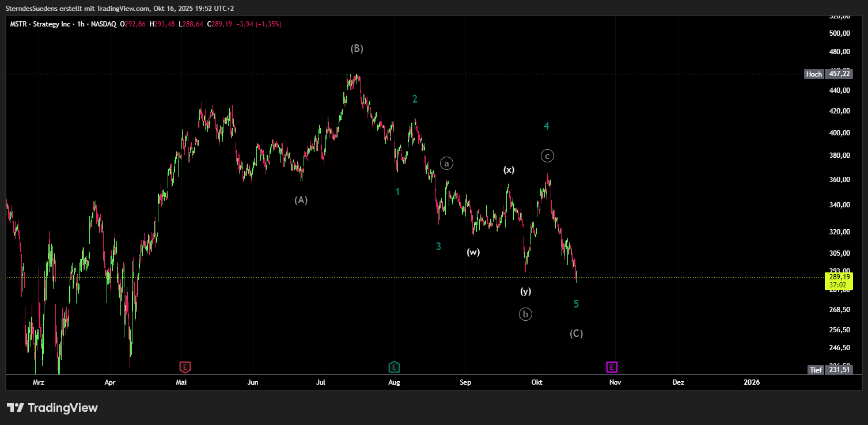Select the circled 'b' wave label
The height and width of the screenshot is (425, 868).
(525, 314)
